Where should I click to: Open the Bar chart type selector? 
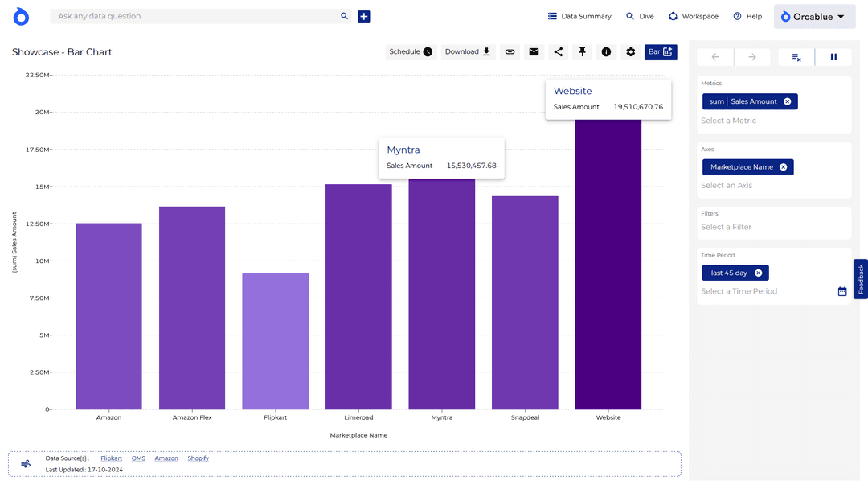pos(661,52)
